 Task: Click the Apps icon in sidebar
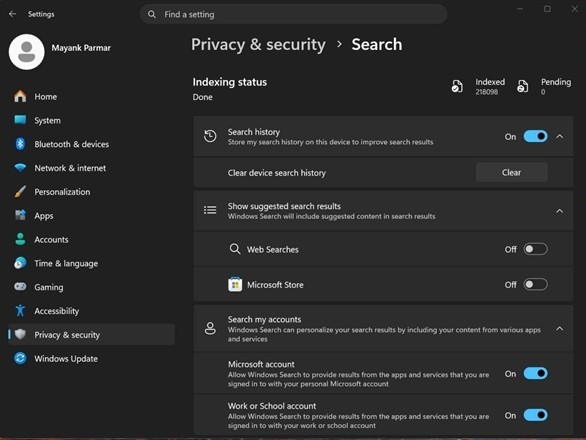(20, 215)
